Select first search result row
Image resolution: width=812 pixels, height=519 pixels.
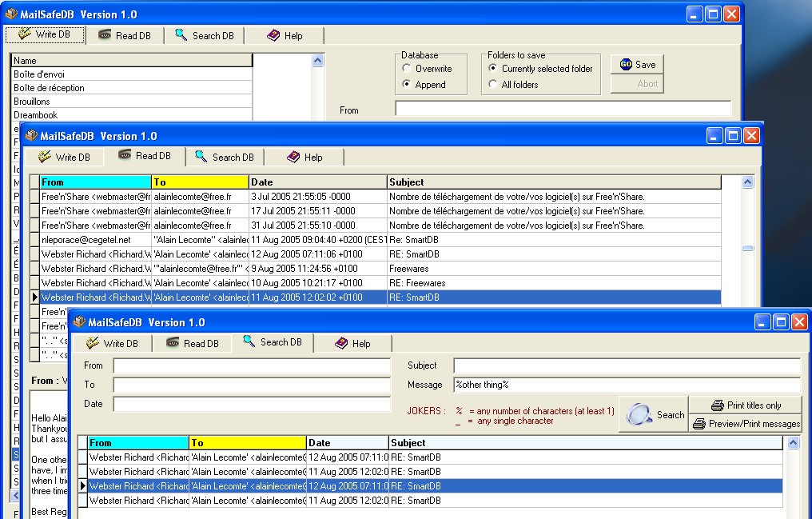pyautogui.click(x=435, y=457)
